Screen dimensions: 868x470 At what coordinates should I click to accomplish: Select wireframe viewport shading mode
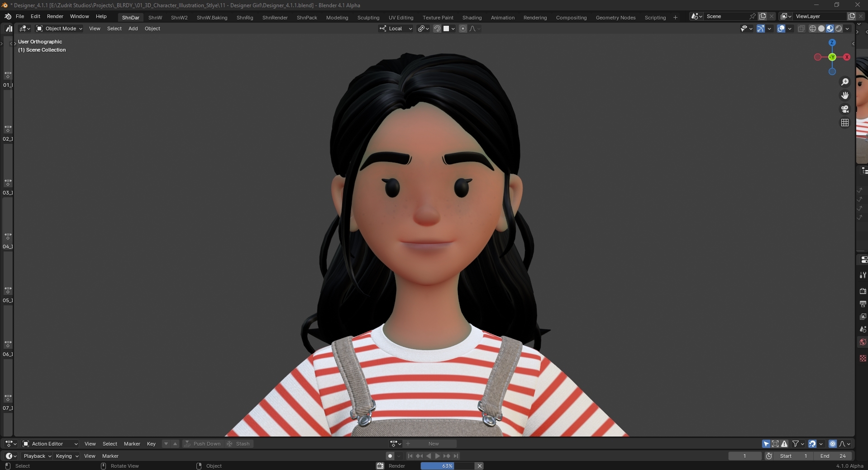point(813,28)
